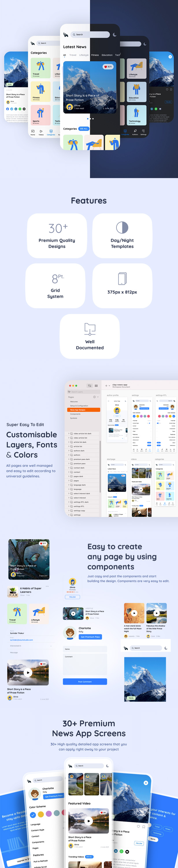Screen dimensions: 178x868
Task: Select the 'News App Designs' page in sidebar
Action: pos(84,410)
